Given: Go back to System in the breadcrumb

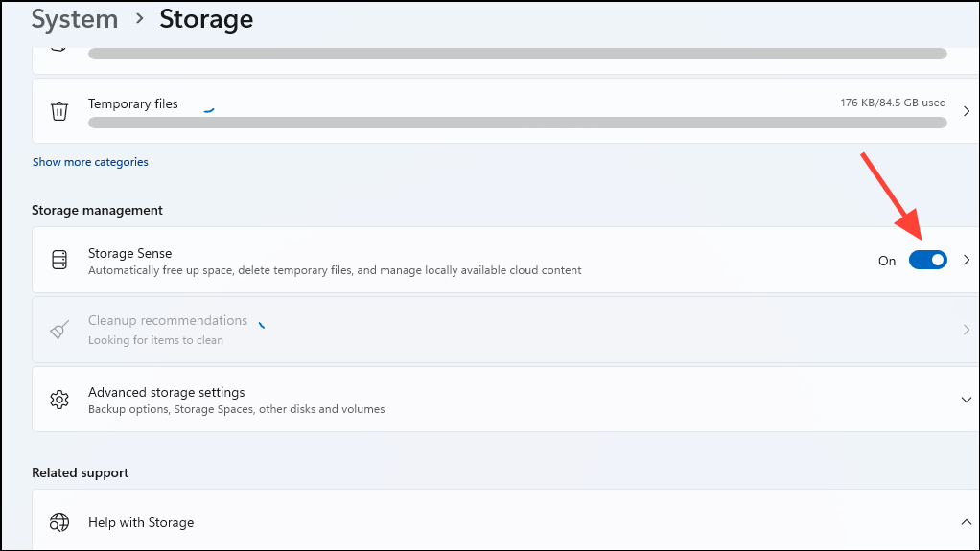Looking at the screenshot, I should 75,18.
